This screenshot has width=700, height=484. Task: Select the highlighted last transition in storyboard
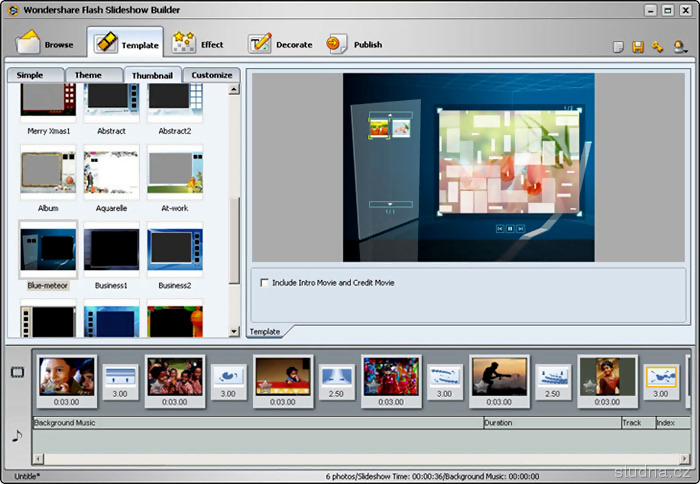(x=660, y=376)
